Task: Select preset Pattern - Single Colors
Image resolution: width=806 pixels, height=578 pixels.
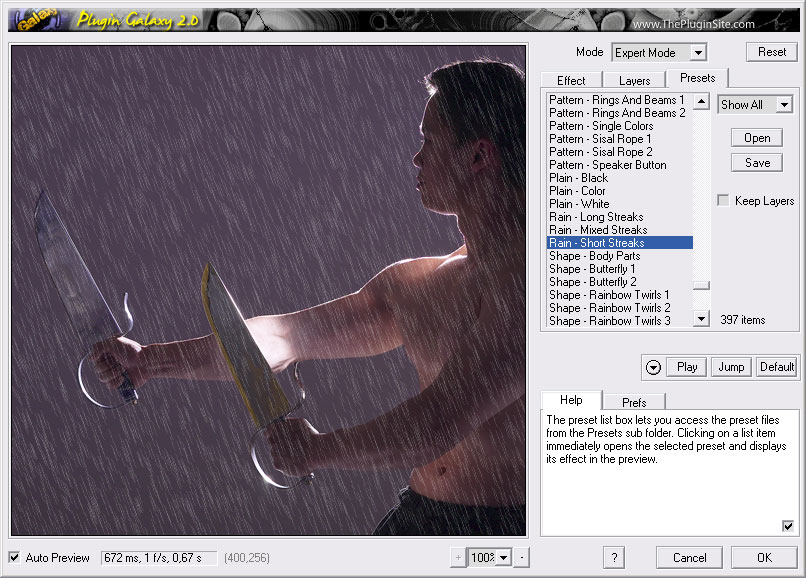Action: tap(620, 126)
